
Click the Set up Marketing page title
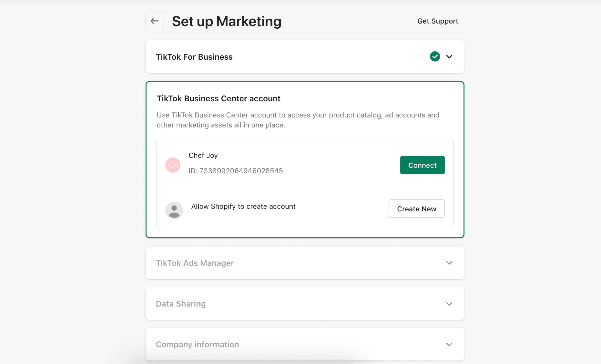tap(227, 21)
